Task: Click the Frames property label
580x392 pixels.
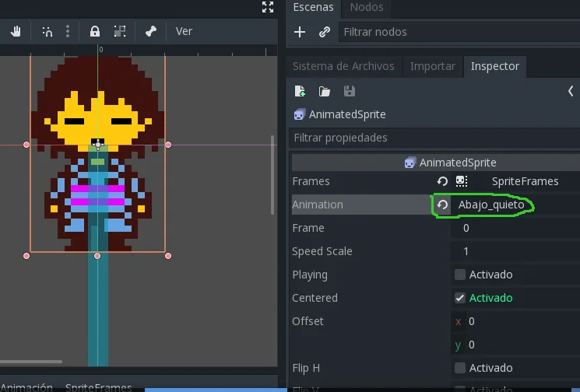Action: tap(311, 181)
